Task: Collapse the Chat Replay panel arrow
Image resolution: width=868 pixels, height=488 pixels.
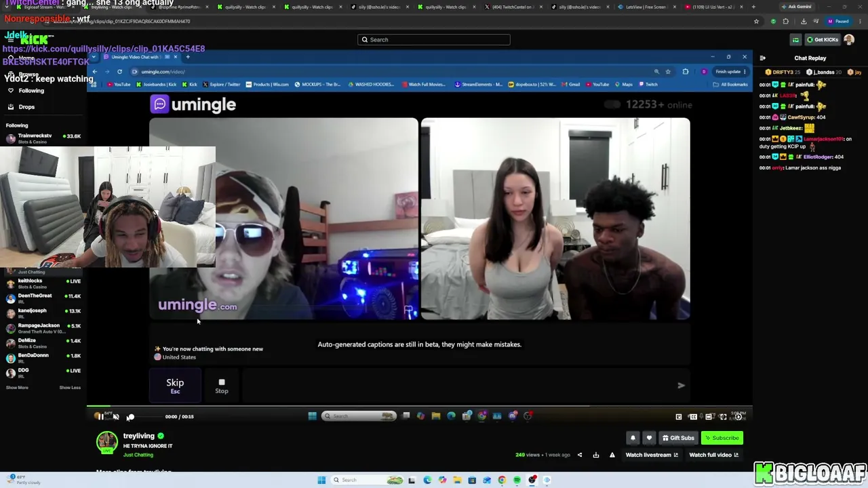Action: point(763,58)
